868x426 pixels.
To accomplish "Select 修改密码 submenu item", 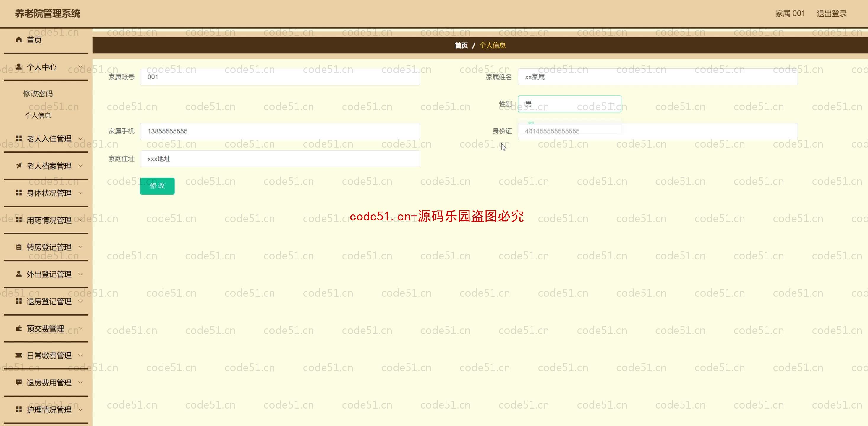I will (x=38, y=93).
